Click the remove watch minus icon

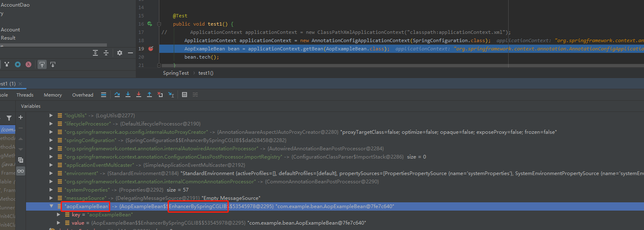[21, 128]
